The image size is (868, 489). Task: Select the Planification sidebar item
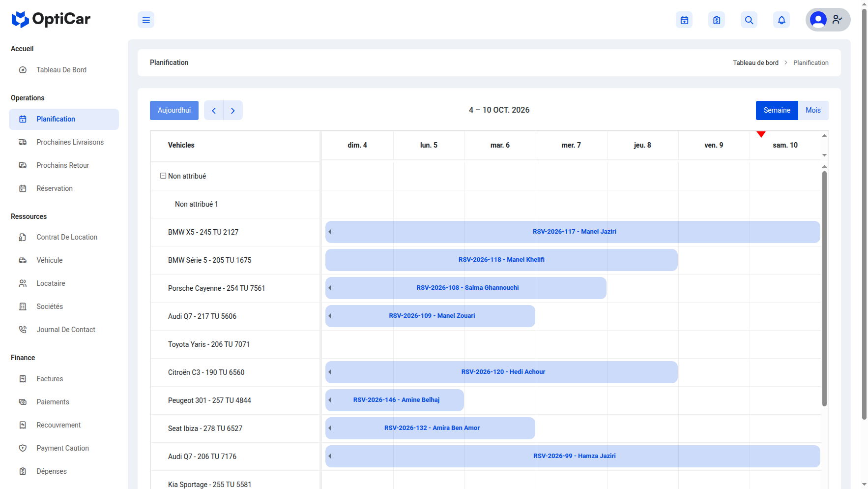[64, 119]
